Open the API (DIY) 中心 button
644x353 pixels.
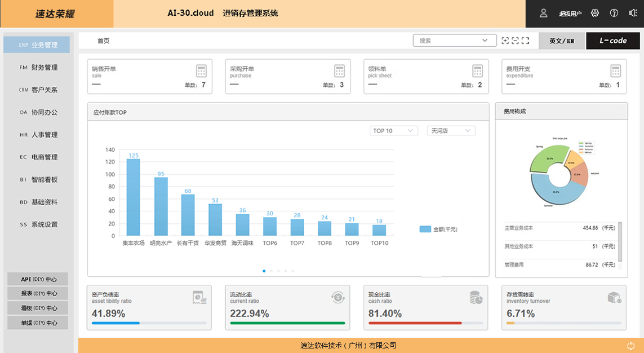[x=38, y=279]
